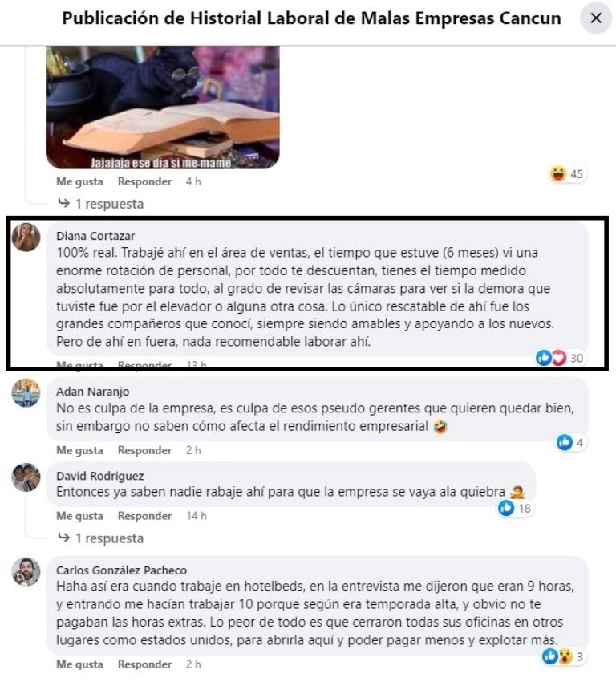Screen dimensions: 616x686
Task: View reactions on Diana Cortazar's comment
Action: [x=560, y=359]
